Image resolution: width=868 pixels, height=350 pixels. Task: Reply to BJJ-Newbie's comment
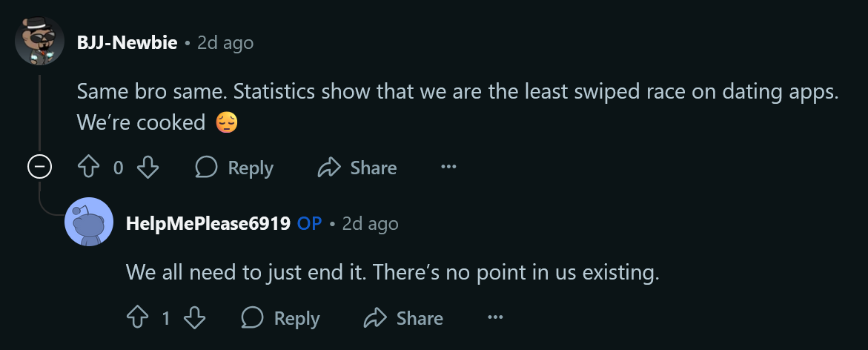(x=234, y=168)
